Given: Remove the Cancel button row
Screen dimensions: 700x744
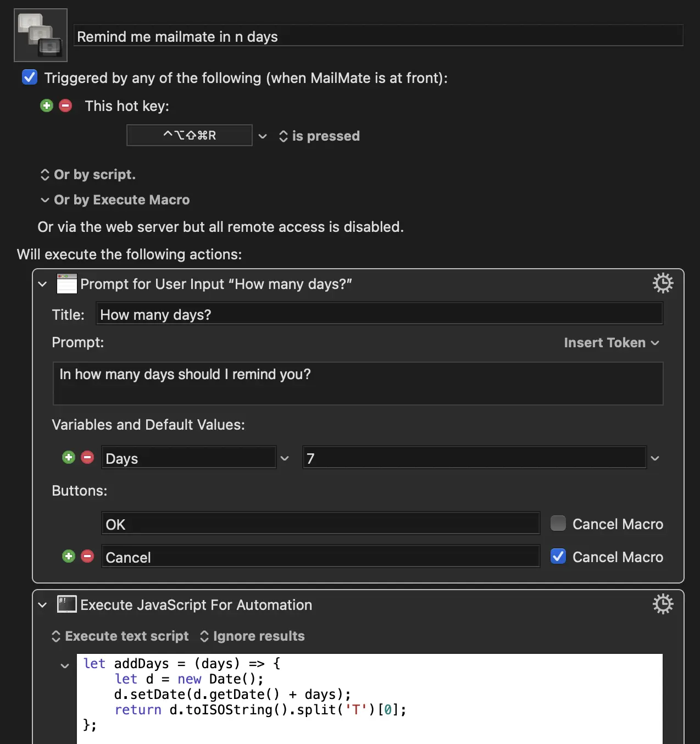Looking at the screenshot, I should (87, 556).
